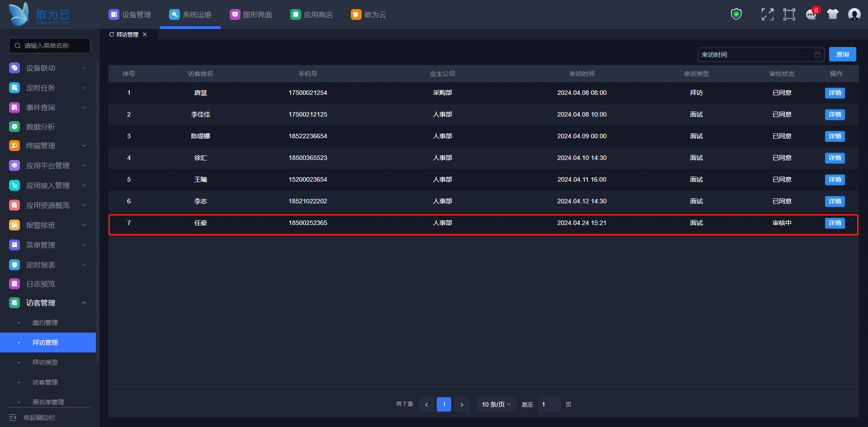The width and height of the screenshot is (868, 427).
Task: Click the 查询 button
Action: tap(842, 55)
